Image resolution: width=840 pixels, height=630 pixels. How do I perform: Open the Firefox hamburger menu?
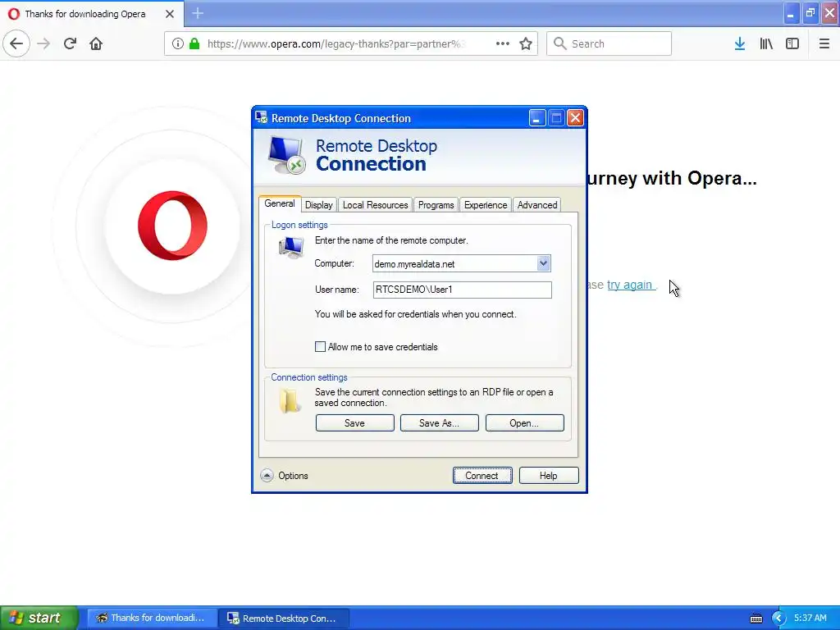click(x=824, y=43)
